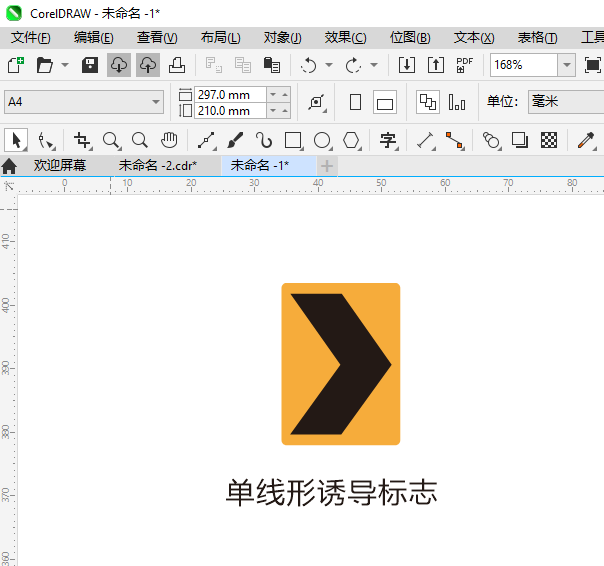Open the zoom level dropdown arrow

[567, 65]
